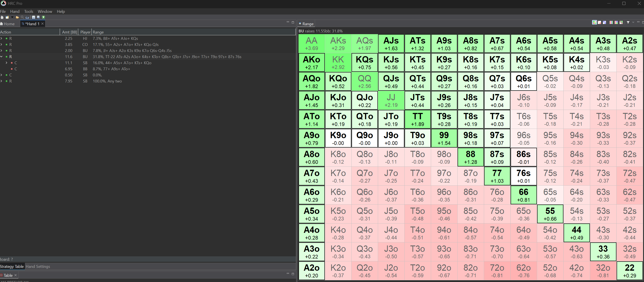The height and width of the screenshot is (282, 644).
Task: Expand the BU raise 2.00 row
Action: click(2, 50)
